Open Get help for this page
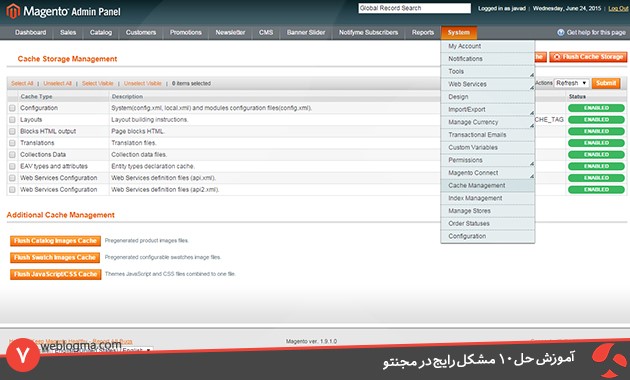The image size is (630, 380). point(596,33)
